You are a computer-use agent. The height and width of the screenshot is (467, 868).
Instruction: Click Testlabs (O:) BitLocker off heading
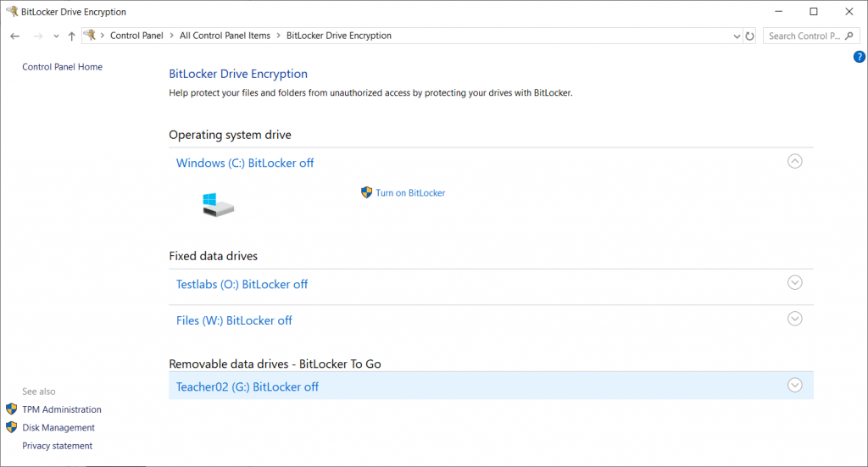click(242, 285)
